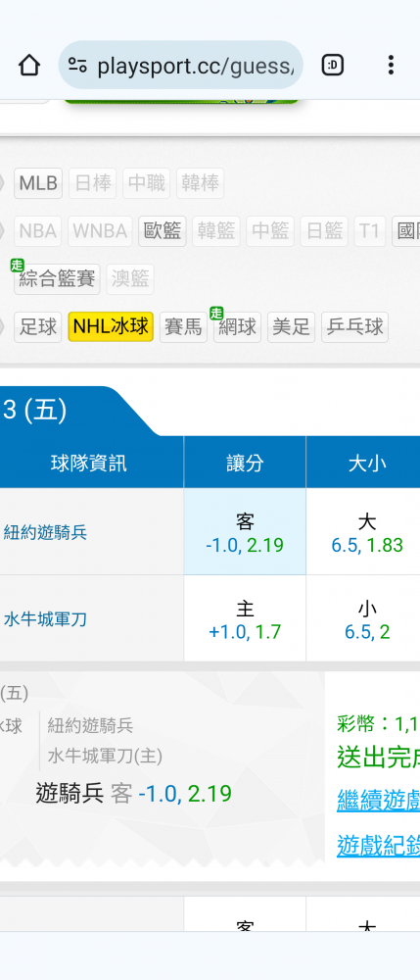Select the 中職 league tab

(x=147, y=183)
